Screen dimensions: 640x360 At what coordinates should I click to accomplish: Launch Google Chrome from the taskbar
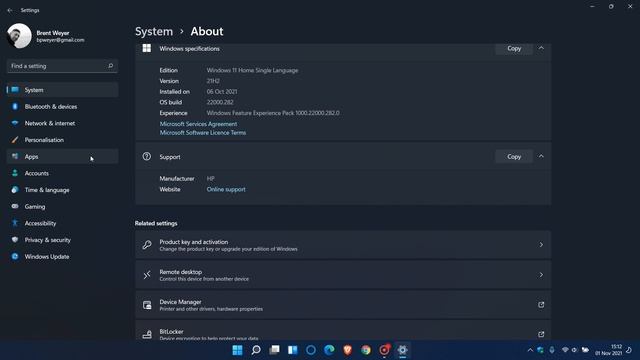(x=366, y=350)
